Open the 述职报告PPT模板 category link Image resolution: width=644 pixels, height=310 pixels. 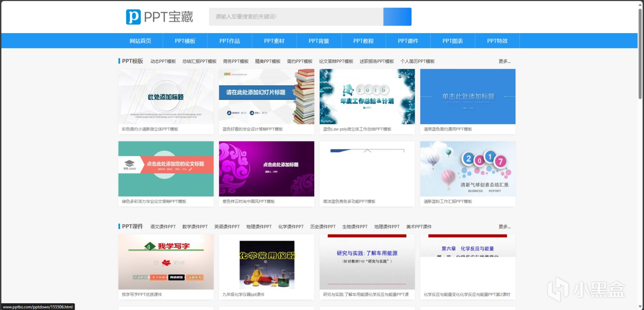click(x=377, y=61)
